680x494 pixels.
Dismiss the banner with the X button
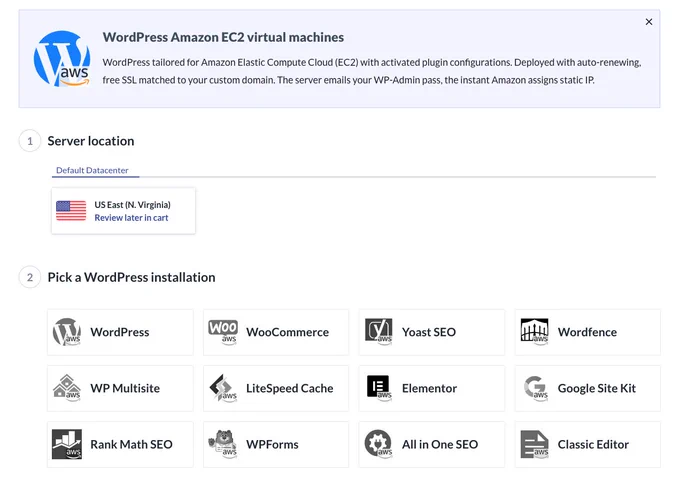coord(649,22)
